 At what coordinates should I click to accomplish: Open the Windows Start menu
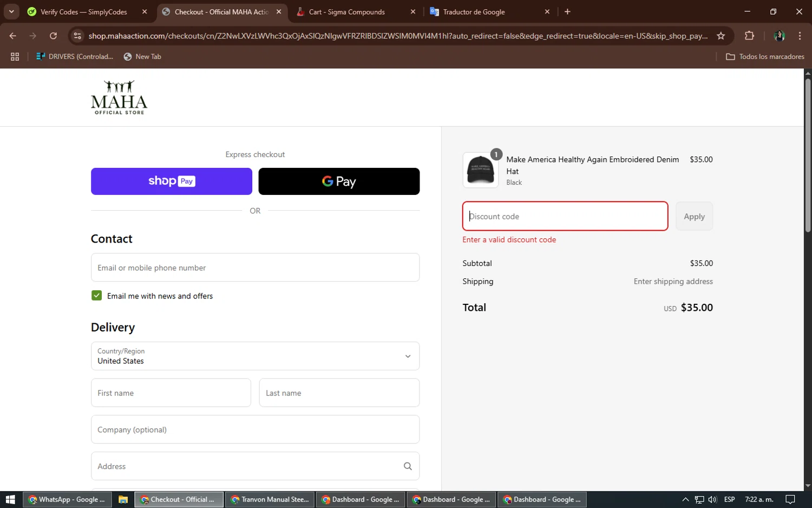point(10,499)
